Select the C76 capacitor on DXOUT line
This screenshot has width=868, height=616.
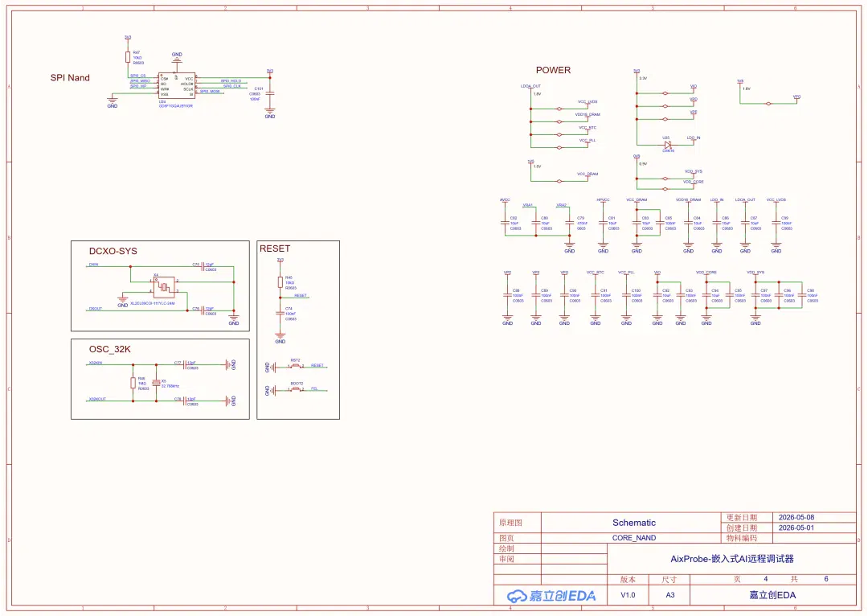pyautogui.click(x=203, y=310)
